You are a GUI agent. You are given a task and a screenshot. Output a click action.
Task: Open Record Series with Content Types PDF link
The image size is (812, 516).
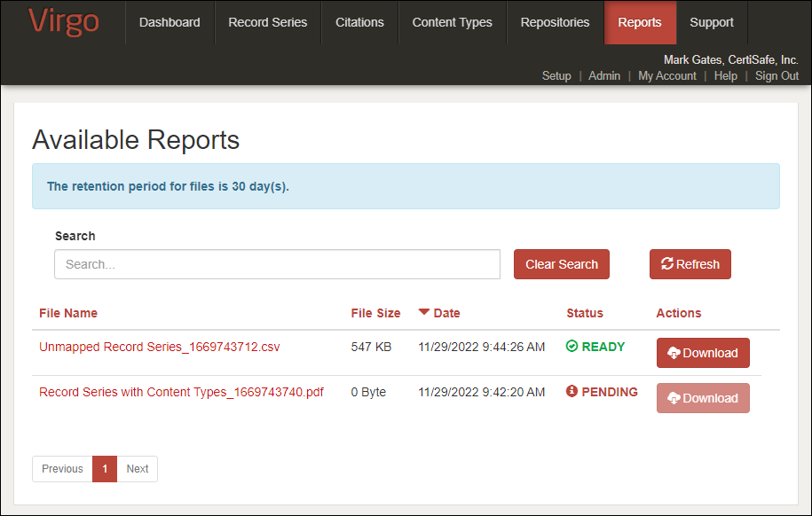point(181,392)
